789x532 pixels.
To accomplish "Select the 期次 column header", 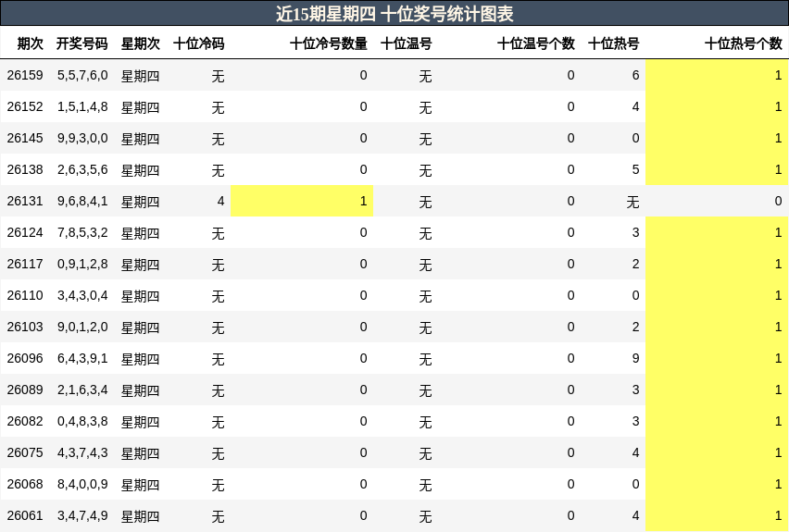I will [x=31, y=43].
